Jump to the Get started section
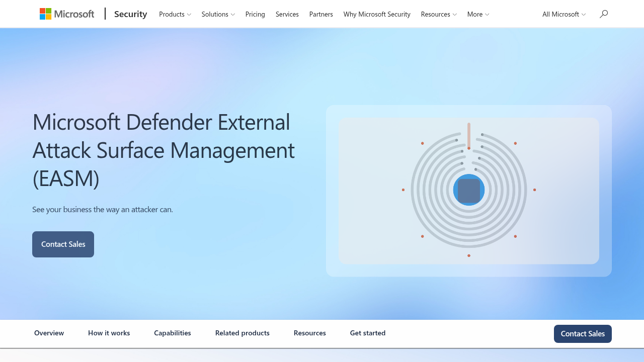 368,333
